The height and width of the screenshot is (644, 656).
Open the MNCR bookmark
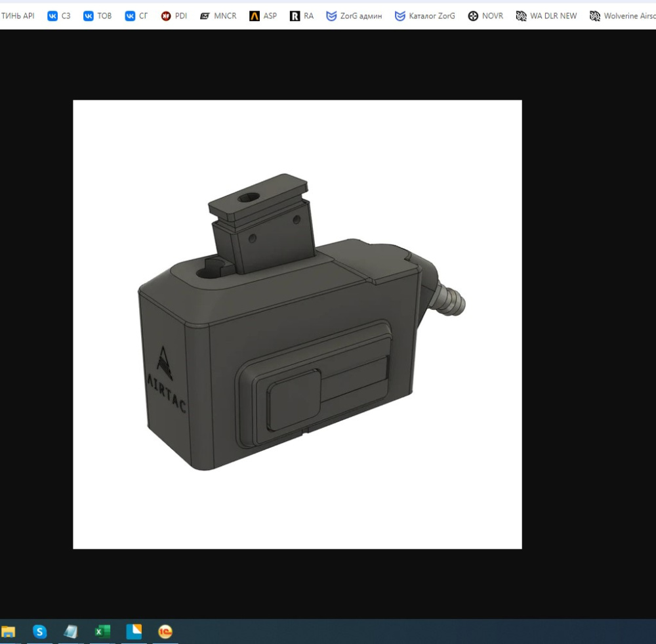tap(218, 16)
